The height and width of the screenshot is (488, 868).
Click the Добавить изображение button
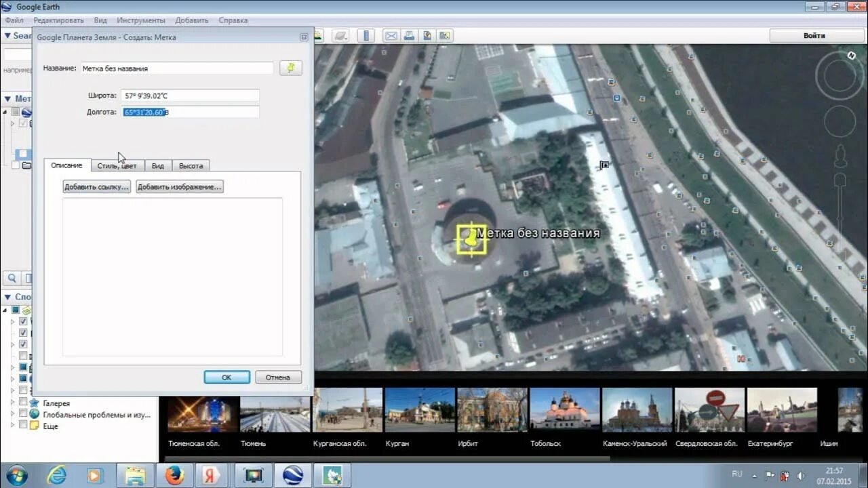(x=179, y=186)
